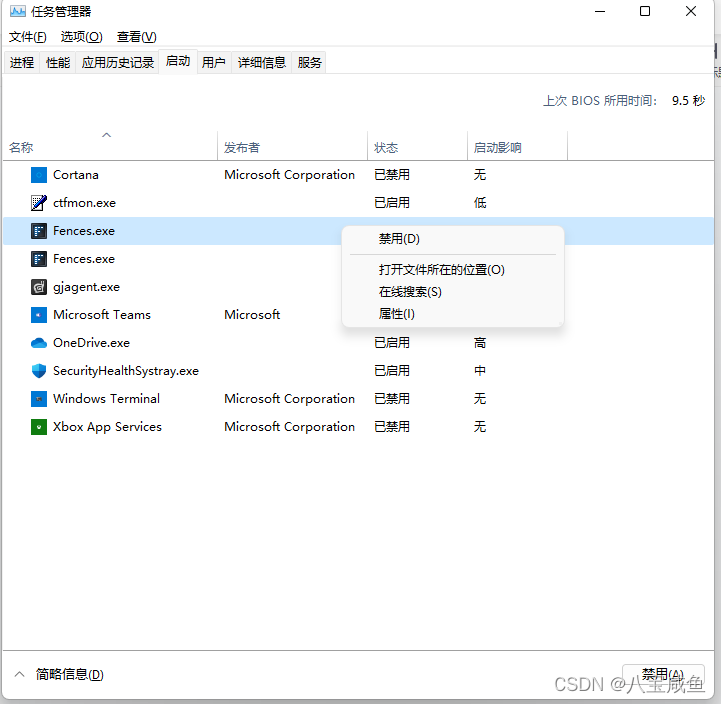Switch to the 性能 tab
This screenshot has width=721, height=704.
(x=58, y=63)
